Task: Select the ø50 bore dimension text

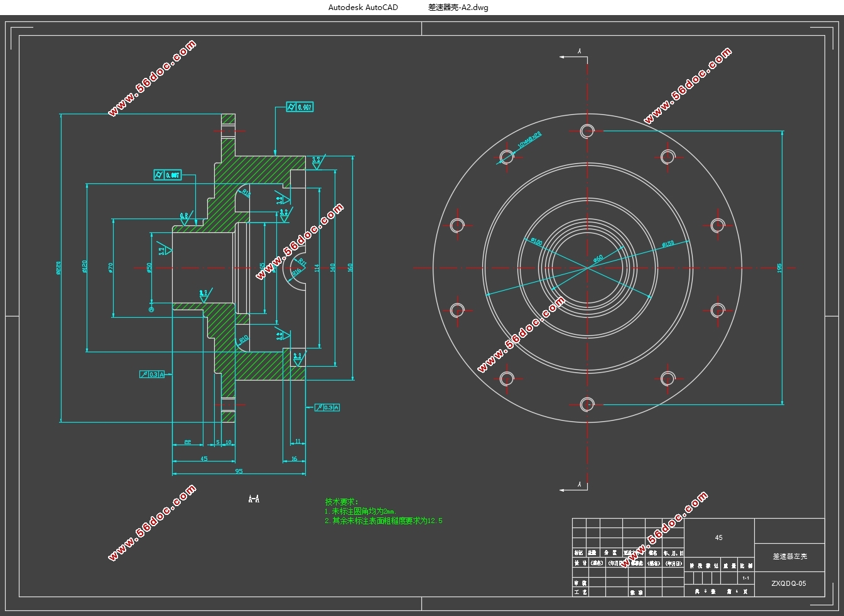Action: 149,267
